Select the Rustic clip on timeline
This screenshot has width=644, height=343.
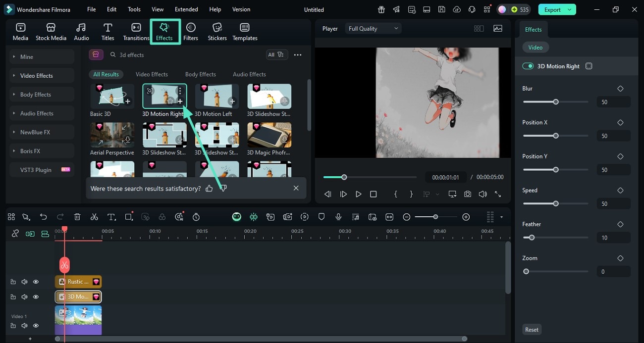(x=78, y=282)
